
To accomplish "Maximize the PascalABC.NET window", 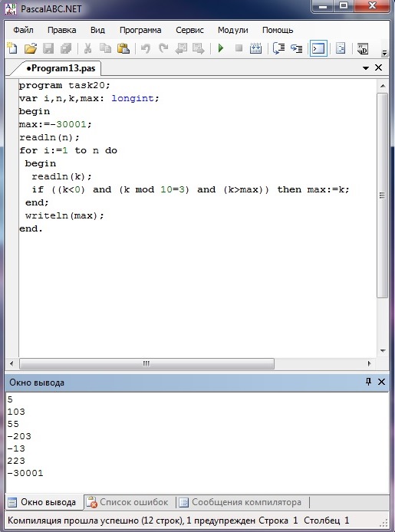I will 344,6.
